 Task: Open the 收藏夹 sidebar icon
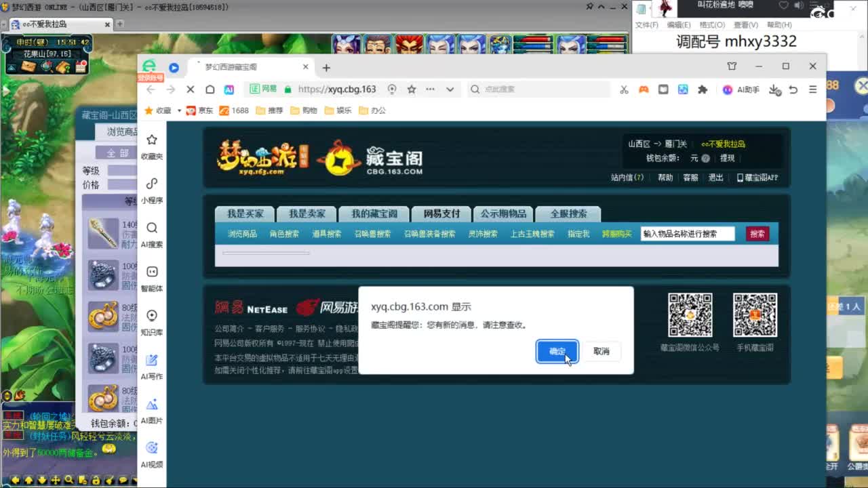[x=152, y=146]
